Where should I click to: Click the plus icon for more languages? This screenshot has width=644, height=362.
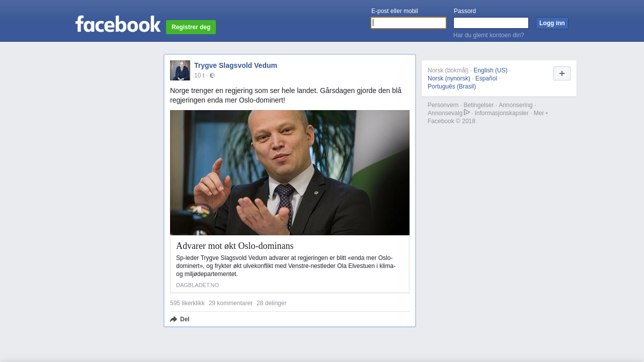562,73
